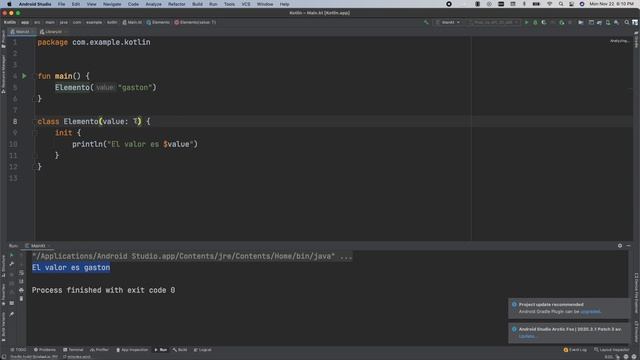The image size is (640, 360).
Task: Open the File menu
Action: coord(61,4)
